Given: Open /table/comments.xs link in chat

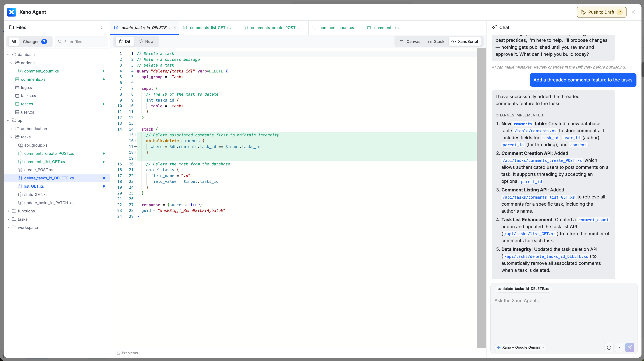Looking at the screenshot, I should 535,131.
